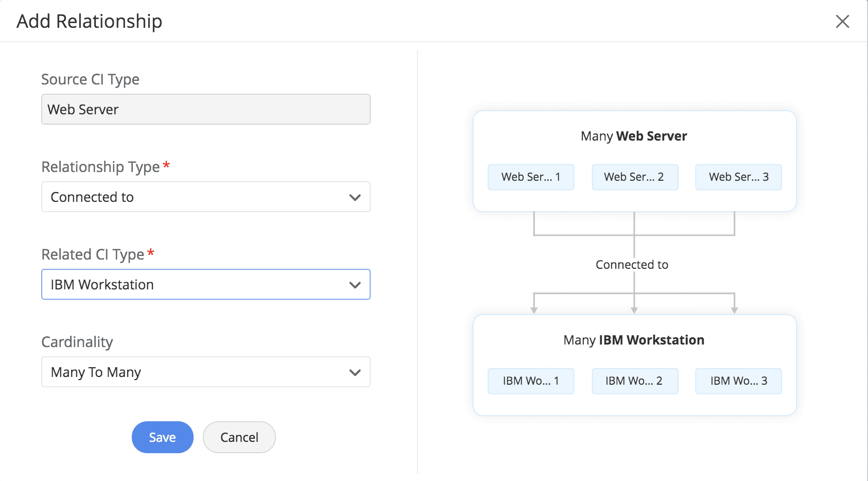Image resolution: width=868 pixels, height=481 pixels.
Task: Select the Web Ser... 1 node
Action: 531,177
